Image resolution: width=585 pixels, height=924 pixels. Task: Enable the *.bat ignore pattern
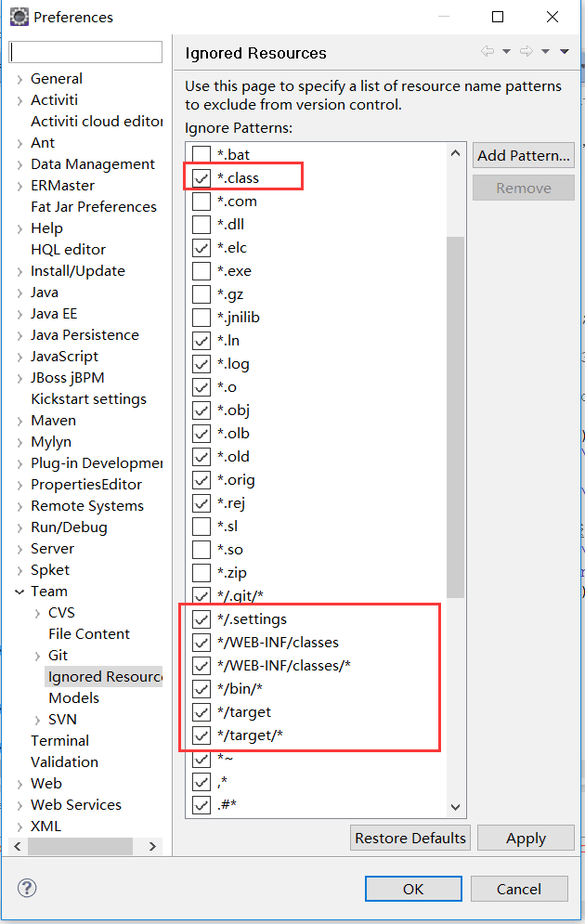pyautogui.click(x=201, y=154)
